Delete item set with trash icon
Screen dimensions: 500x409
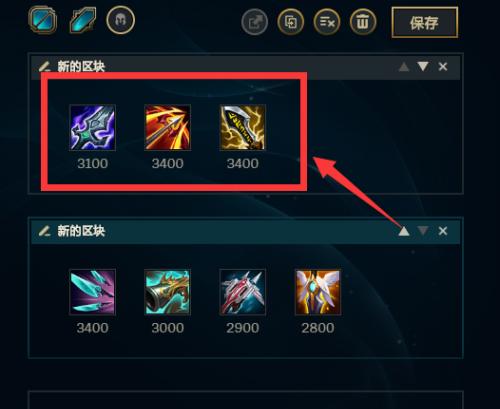point(363,22)
